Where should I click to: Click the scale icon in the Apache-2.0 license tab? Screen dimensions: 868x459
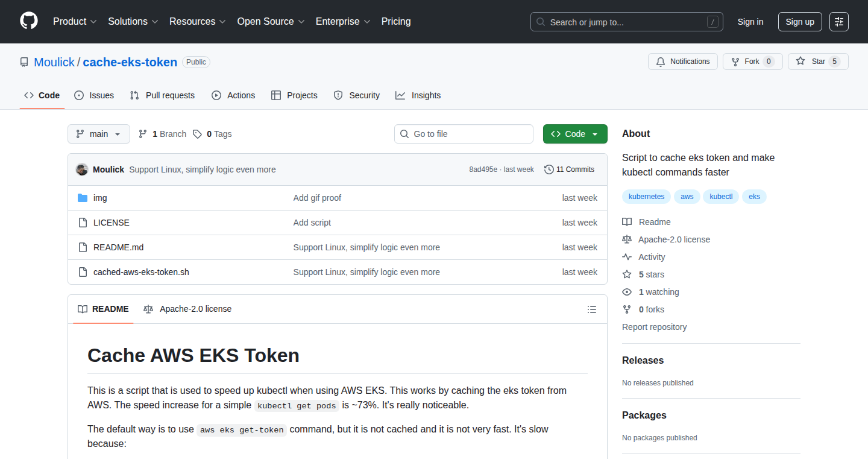tap(148, 309)
